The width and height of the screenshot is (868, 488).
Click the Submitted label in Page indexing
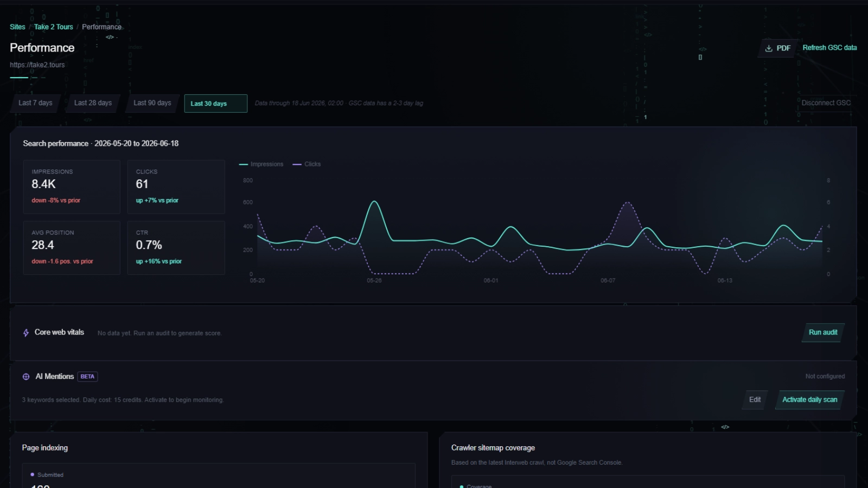50,475
